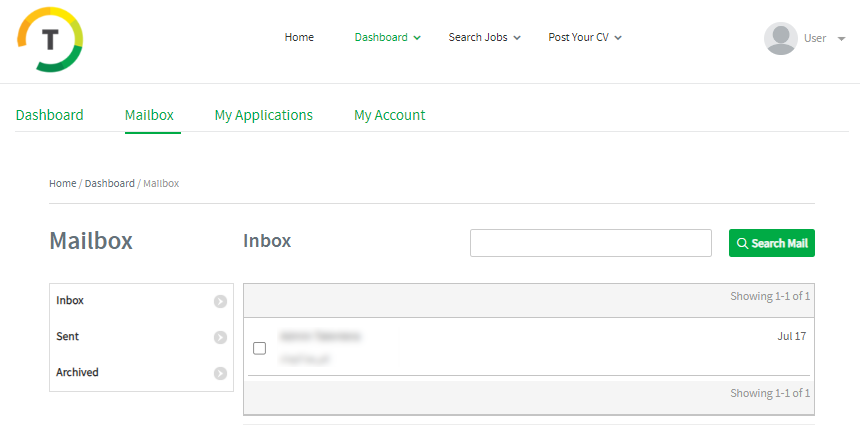
Task: Click the arrow icon beside Inbox folder
Action: click(220, 301)
